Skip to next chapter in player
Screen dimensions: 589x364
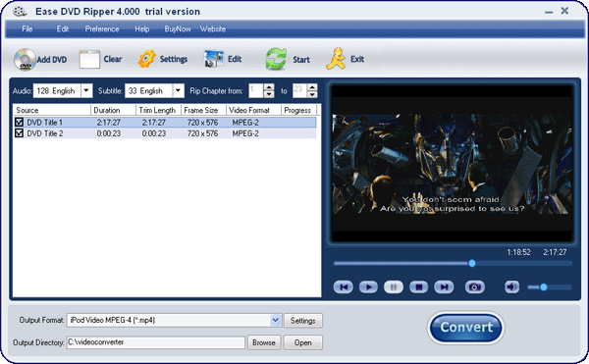[x=444, y=287]
